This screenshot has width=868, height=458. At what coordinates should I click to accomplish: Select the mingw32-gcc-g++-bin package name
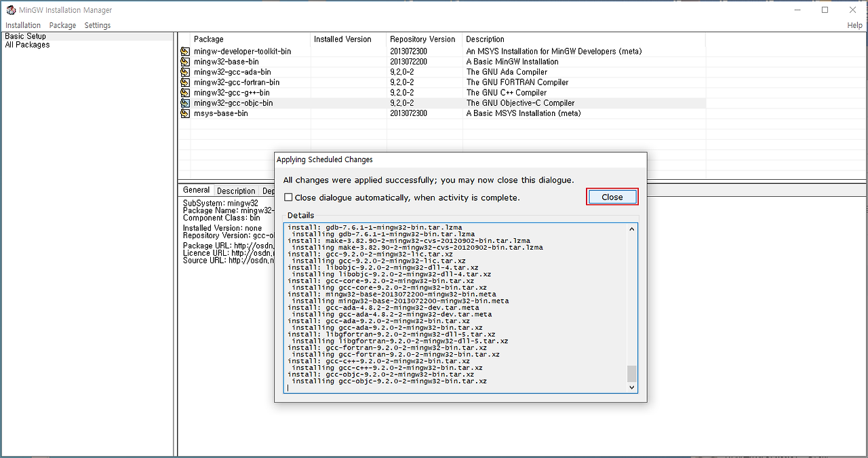coord(231,93)
